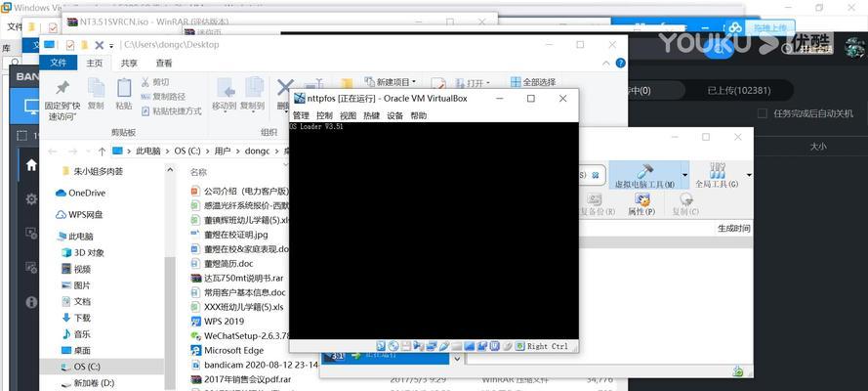Click the Right Ctrl host key label
Image resolution: width=868 pixels, height=391 pixels.
548,346
